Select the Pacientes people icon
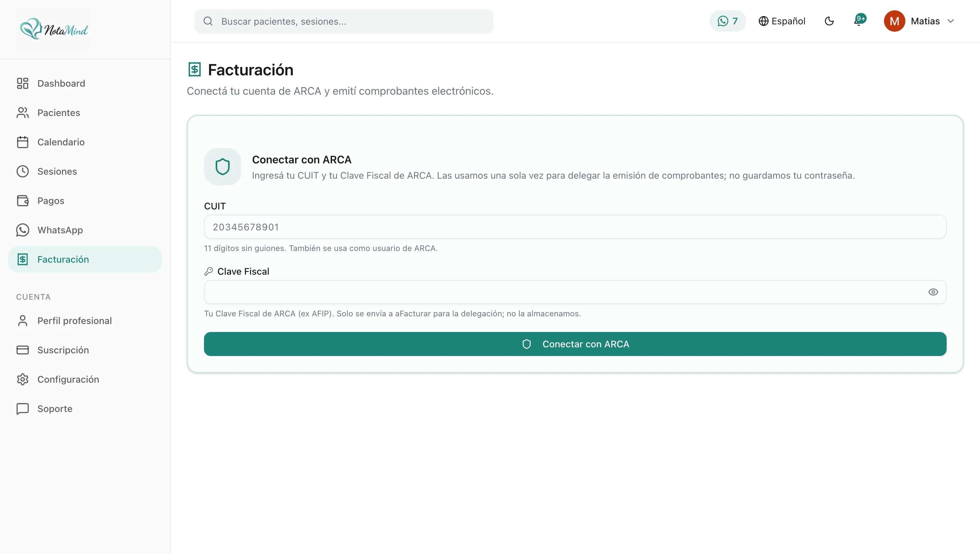The width and height of the screenshot is (980, 554). (x=22, y=113)
